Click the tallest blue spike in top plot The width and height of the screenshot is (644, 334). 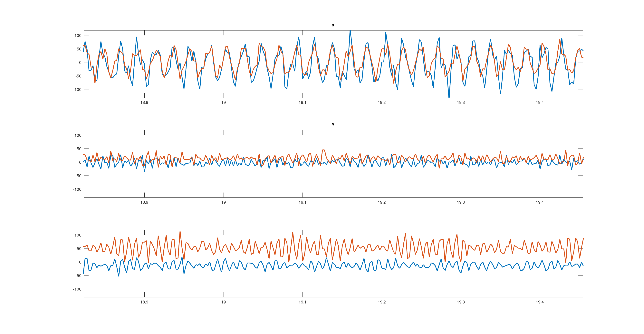point(350,31)
